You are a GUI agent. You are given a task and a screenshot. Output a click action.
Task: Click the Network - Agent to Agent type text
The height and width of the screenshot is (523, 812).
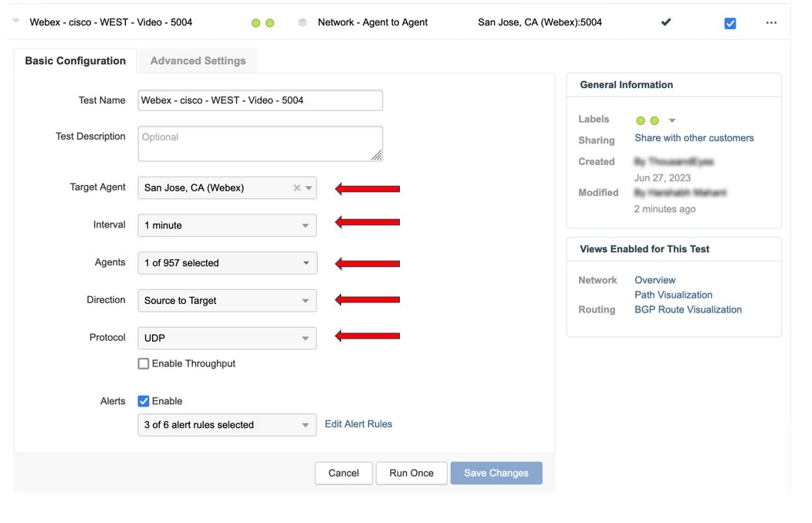(x=373, y=22)
